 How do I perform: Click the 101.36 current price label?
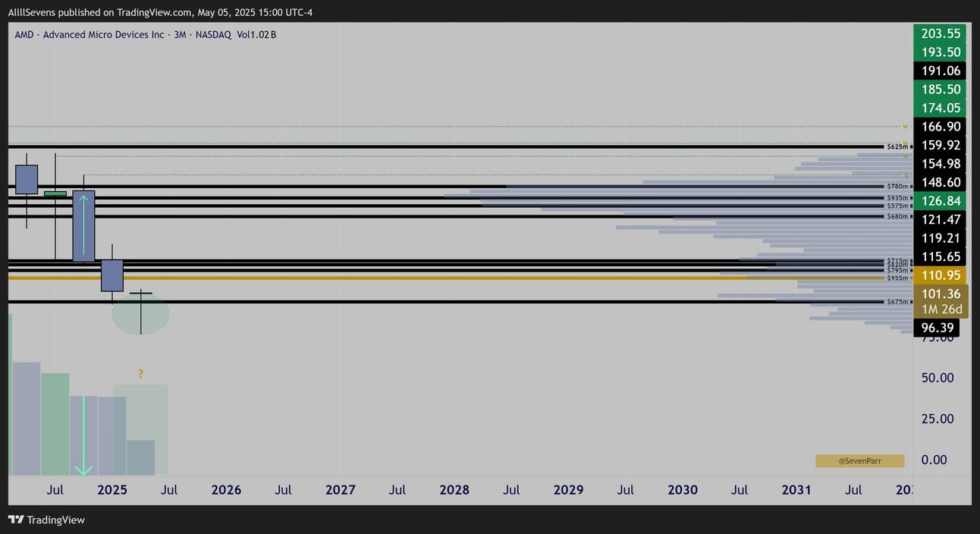coord(941,294)
